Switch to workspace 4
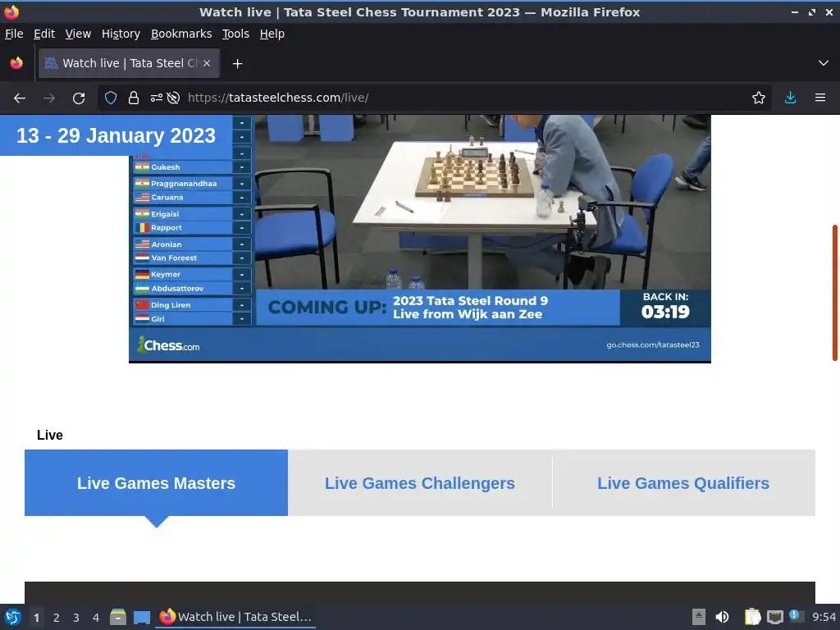 click(96, 618)
